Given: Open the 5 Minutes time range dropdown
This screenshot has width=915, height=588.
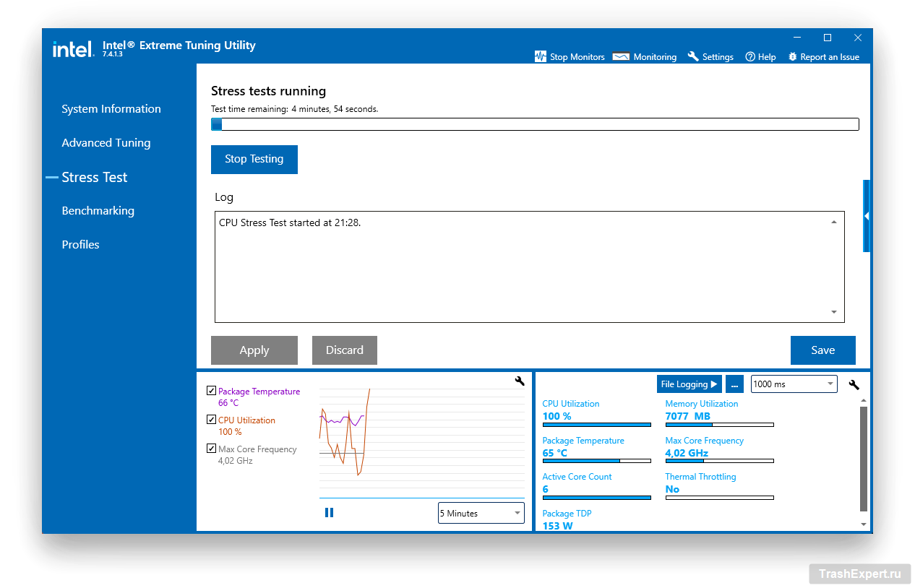Looking at the screenshot, I should [481, 514].
